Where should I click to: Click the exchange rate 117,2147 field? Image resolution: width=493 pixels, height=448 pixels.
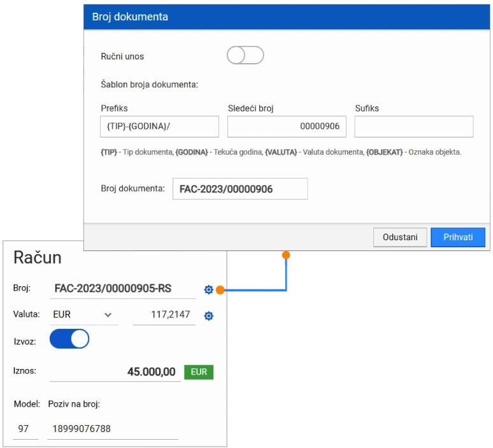click(x=164, y=315)
